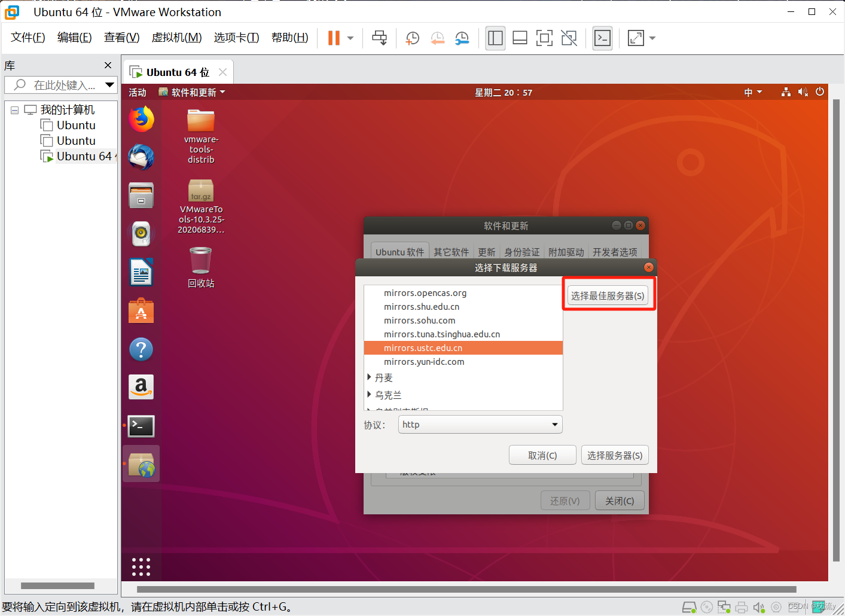Click the clock 星期二 20:57 in the top bar
This screenshot has height=616, width=845.
504,92
